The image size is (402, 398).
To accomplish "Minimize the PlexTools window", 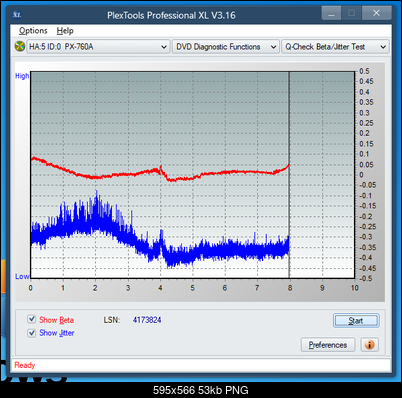I will [331, 13].
